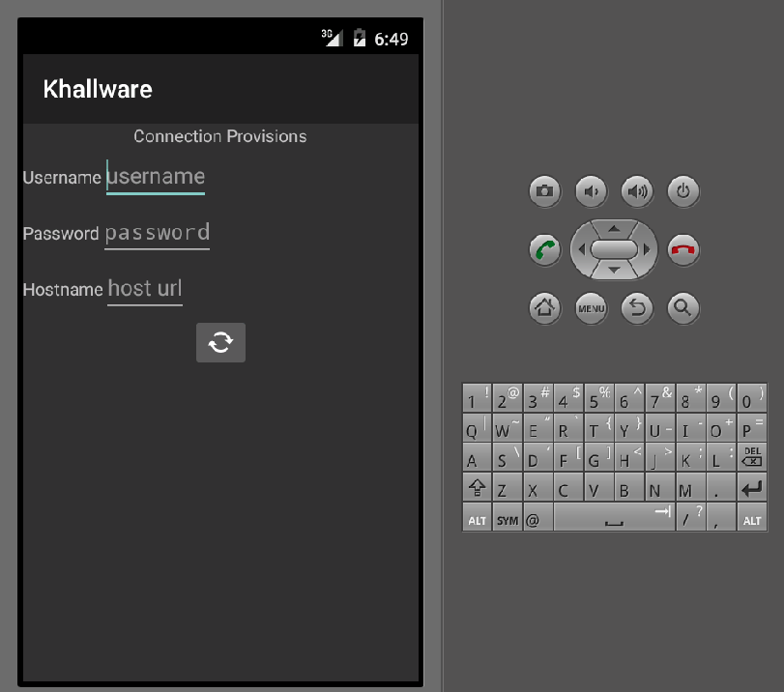Click the emulator search button

[x=683, y=308]
